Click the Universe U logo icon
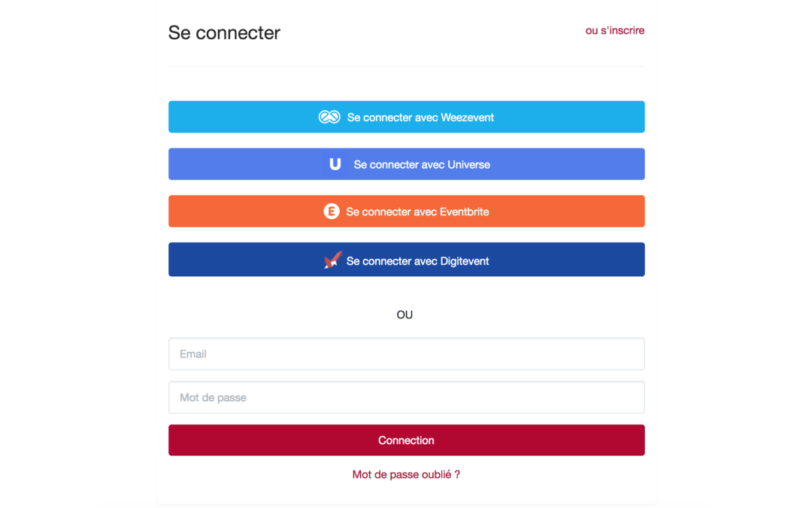The width and height of the screenshot is (812, 508). click(x=335, y=164)
